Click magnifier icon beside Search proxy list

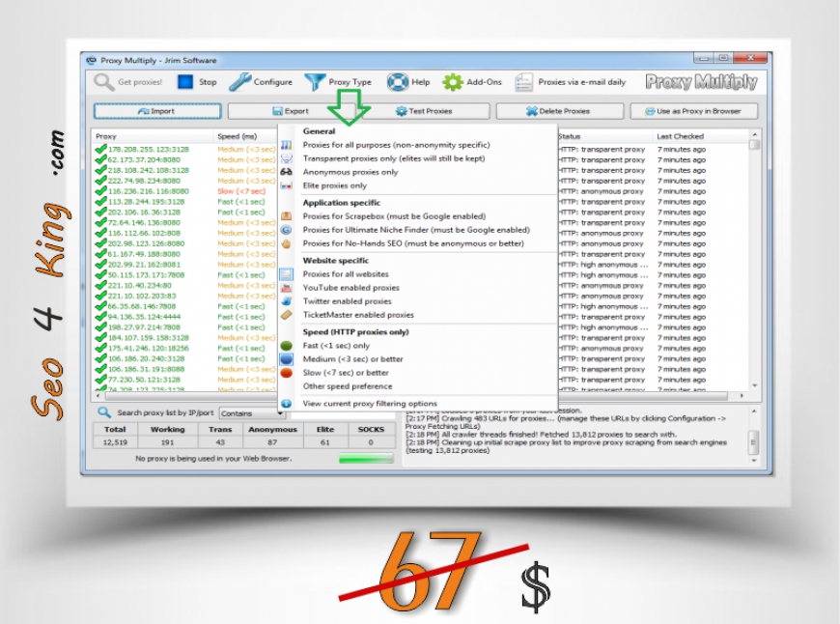coord(104,412)
